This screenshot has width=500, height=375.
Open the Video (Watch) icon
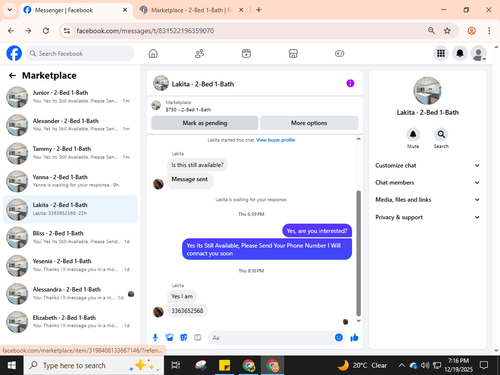(246, 53)
